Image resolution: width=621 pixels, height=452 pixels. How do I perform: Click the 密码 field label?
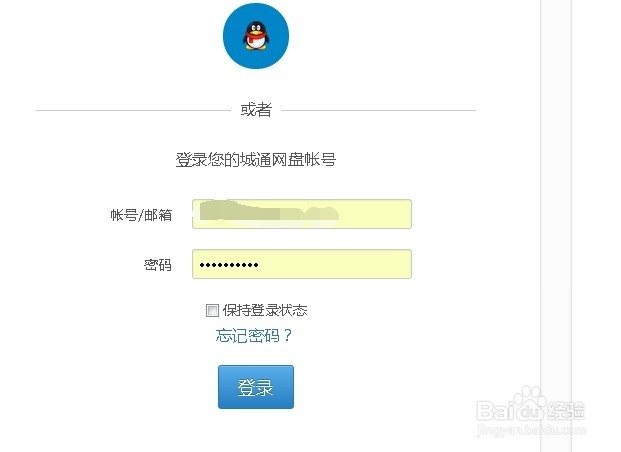(158, 265)
